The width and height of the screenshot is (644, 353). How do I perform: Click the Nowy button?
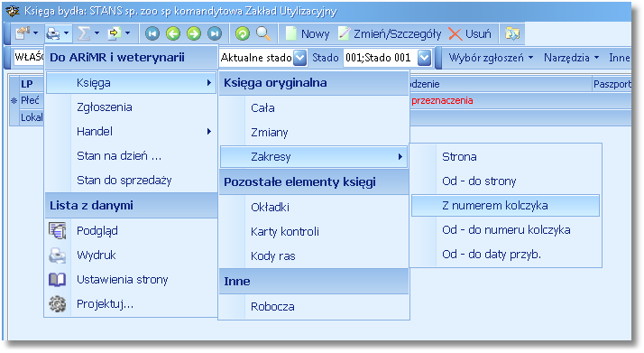[x=308, y=33]
